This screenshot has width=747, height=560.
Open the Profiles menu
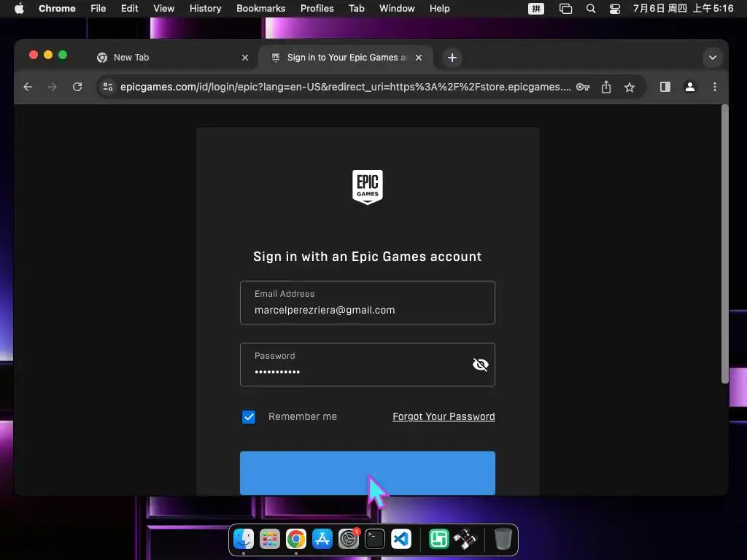[317, 9]
